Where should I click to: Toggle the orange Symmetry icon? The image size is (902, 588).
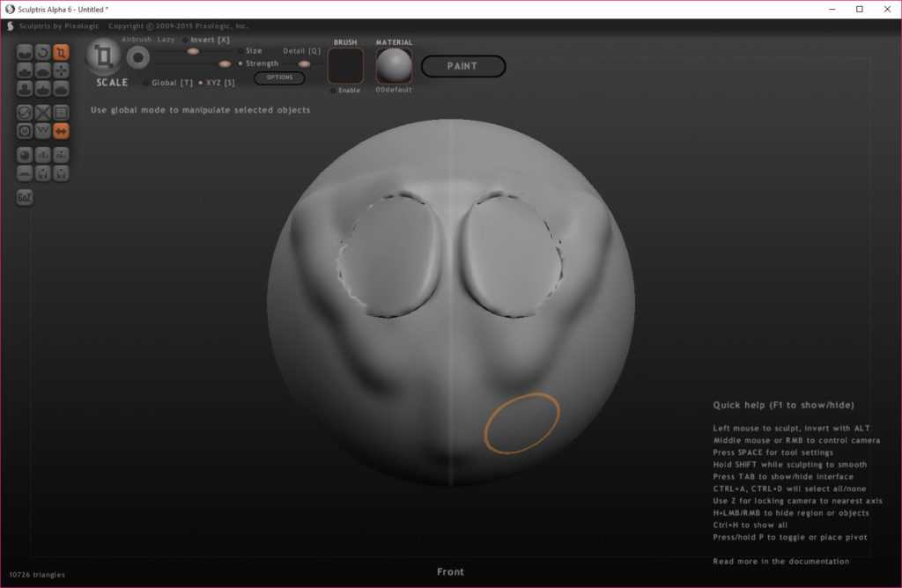(61, 131)
